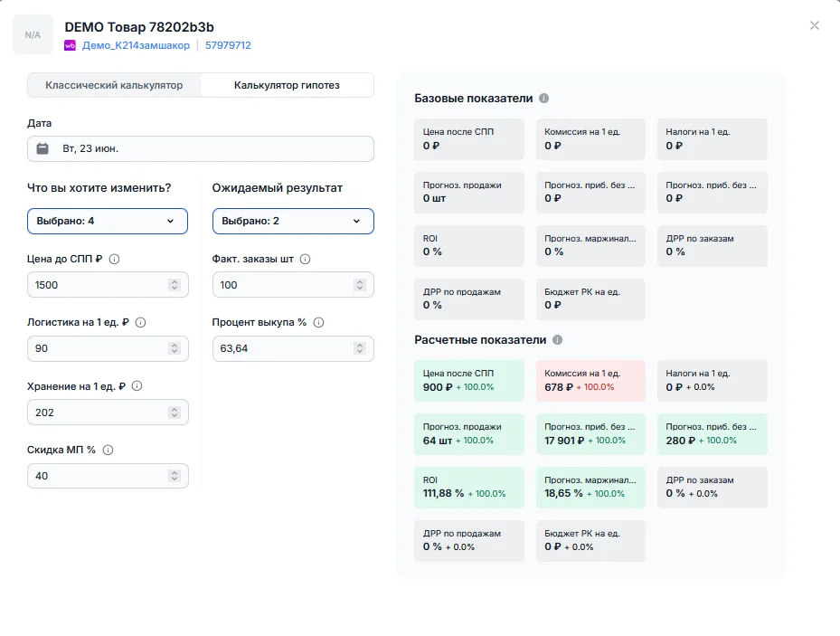
Task: Click info icon next to Цена до СПП
Action: [x=114, y=260]
